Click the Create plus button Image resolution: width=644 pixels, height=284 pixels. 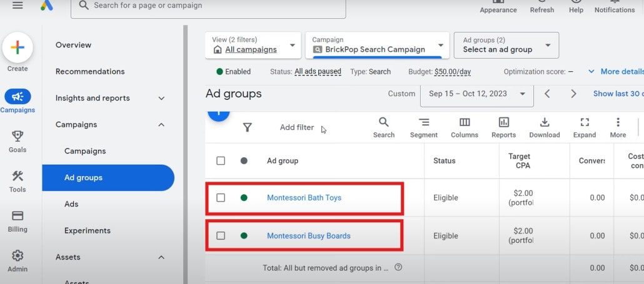click(x=18, y=47)
